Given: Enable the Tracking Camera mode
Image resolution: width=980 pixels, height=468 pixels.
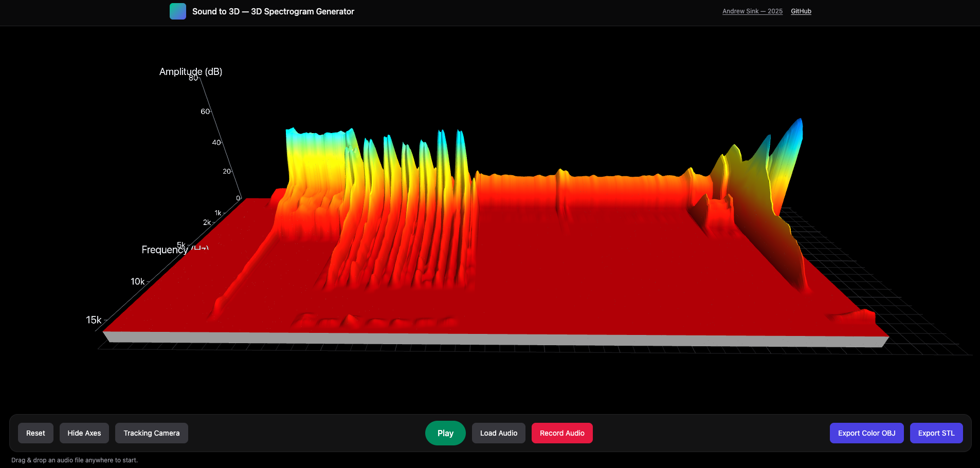Looking at the screenshot, I should tap(152, 433).
